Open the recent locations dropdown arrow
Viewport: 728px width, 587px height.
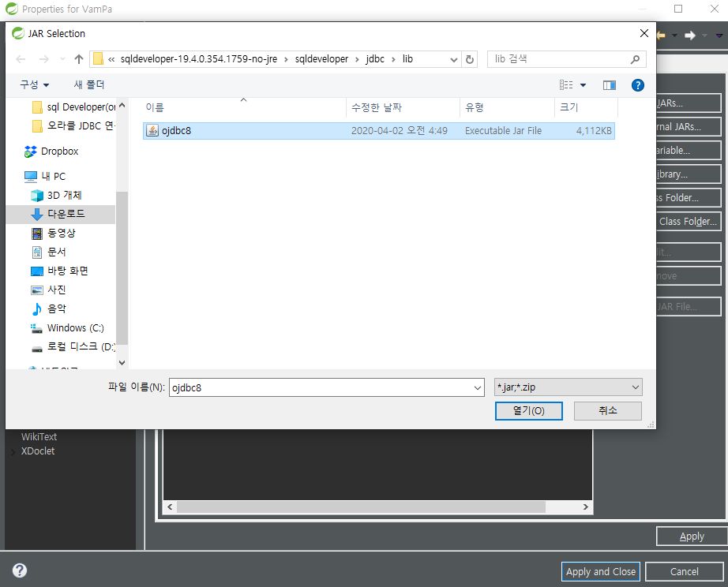[62, 59]
